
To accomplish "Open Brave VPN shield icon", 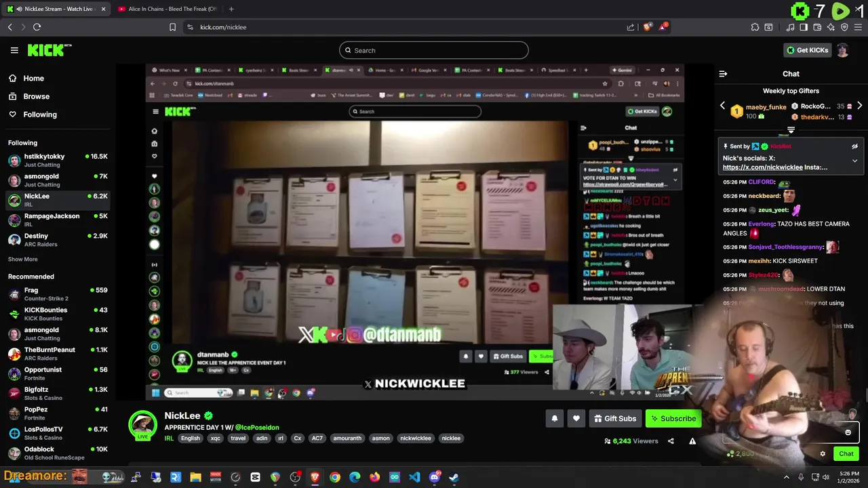I will pyautogui.click(x=844, y=27).
